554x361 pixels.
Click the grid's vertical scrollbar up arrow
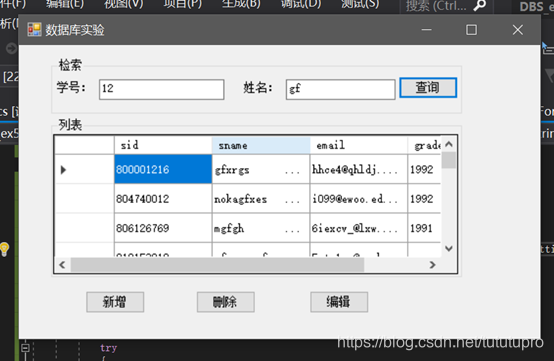point(449,144)
